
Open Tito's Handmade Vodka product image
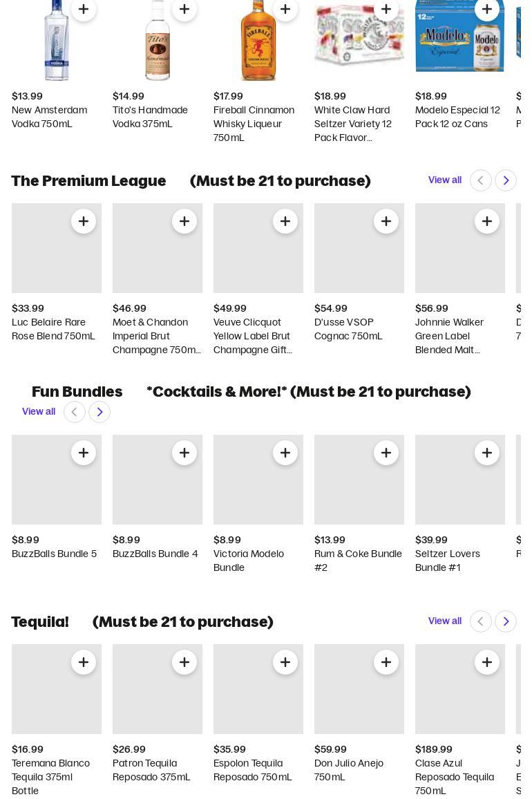(158, 41)
